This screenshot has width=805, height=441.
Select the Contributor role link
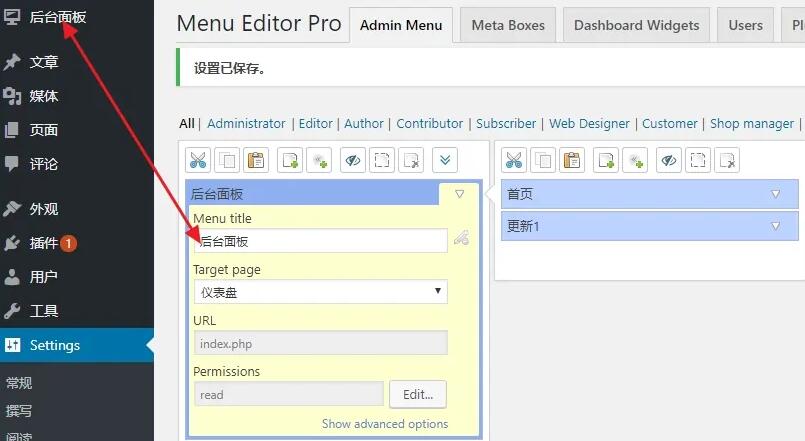(x=430, y=124)
